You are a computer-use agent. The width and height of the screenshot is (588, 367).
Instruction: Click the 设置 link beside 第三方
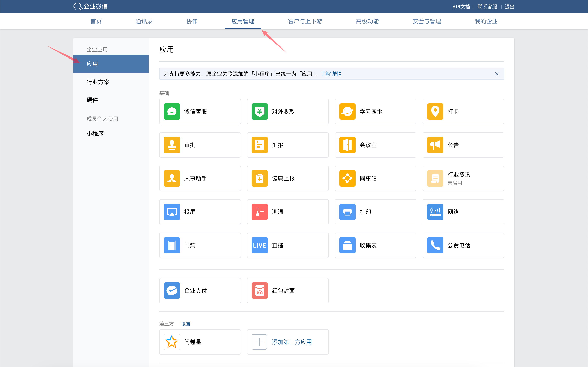[186, 324]
